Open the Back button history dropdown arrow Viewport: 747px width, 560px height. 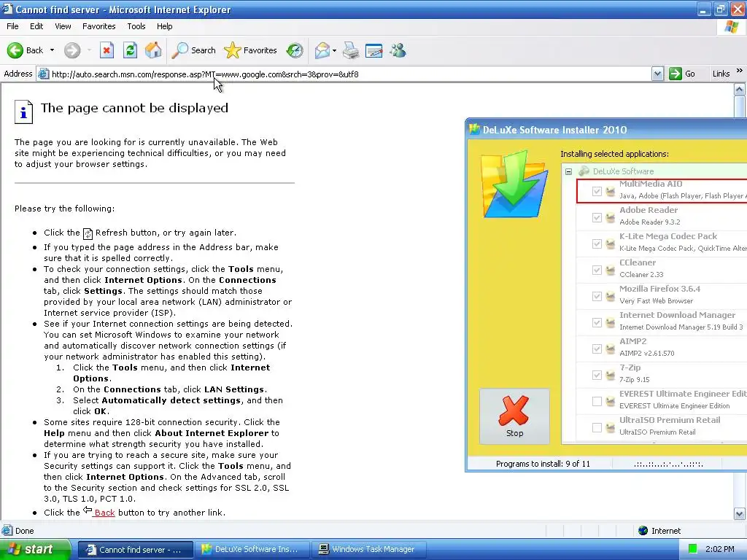point(52,50)
